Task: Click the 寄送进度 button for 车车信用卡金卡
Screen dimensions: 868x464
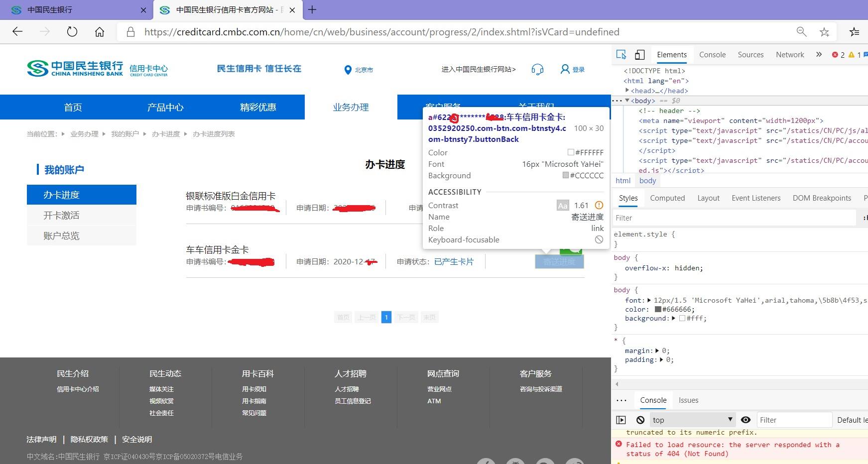Action: tap(559, 261)
